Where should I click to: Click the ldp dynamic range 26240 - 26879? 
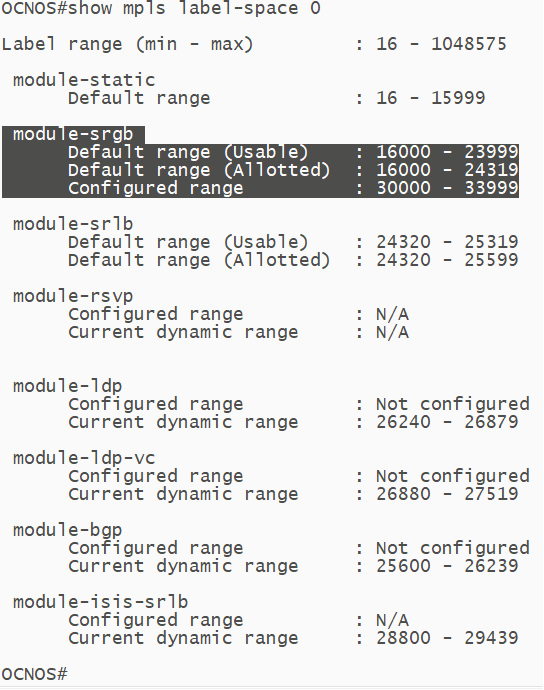pos(447,422)
